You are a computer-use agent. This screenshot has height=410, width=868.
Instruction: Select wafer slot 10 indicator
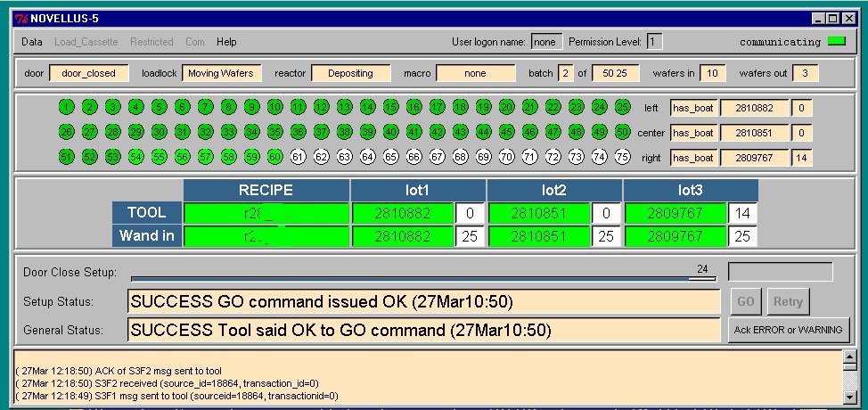(x=275, y=107)
